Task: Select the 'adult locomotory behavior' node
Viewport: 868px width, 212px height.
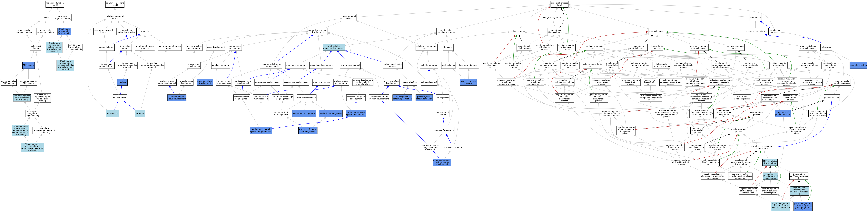Action: pyautogui.click(x=468, y=82)
